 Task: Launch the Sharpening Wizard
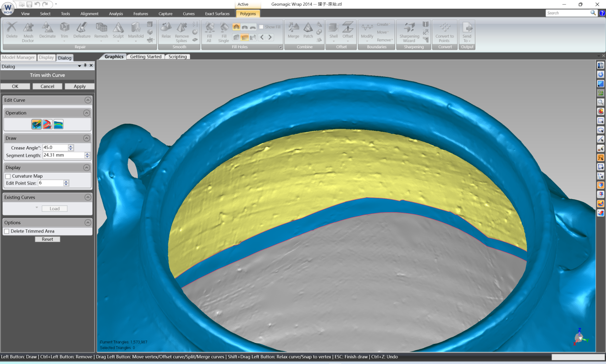pyautogui.click(x=409, y=32)
